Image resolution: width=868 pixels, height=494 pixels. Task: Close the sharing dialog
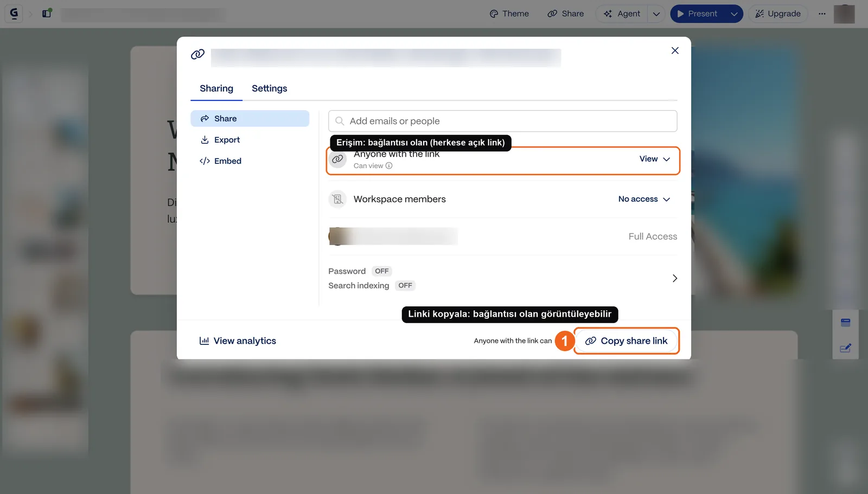[x=675, y=50]
